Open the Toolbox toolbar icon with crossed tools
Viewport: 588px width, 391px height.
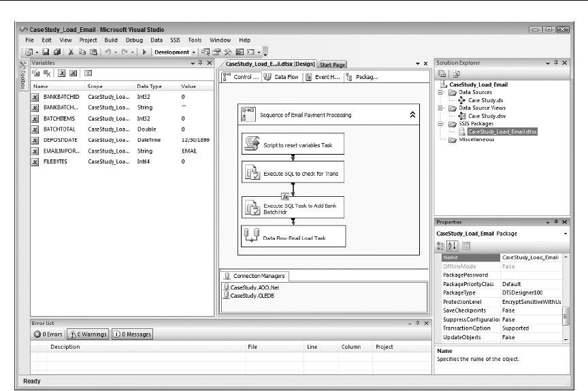point(228,52)
